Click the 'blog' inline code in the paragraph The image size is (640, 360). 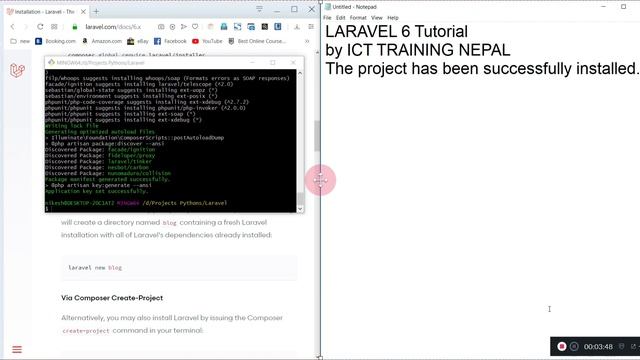click(169, 223)
